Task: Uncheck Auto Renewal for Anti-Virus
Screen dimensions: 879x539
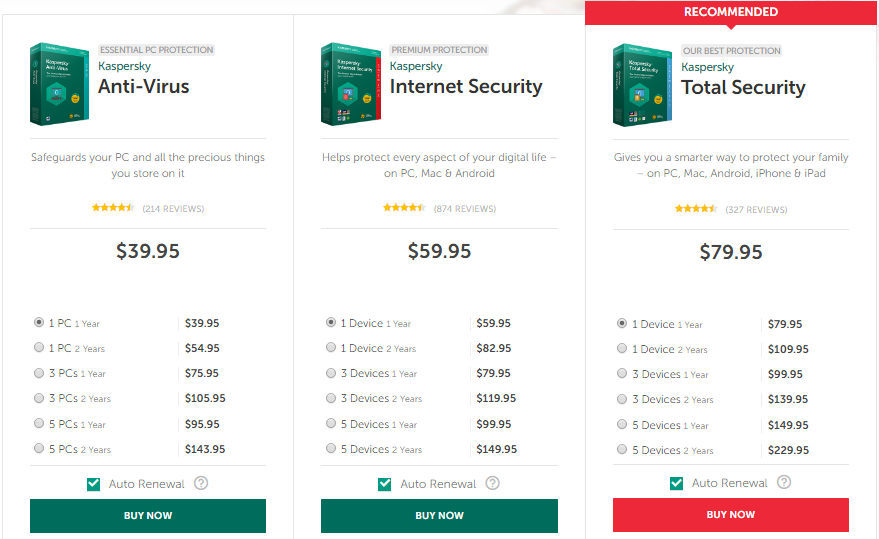Action: click(94, 484)
